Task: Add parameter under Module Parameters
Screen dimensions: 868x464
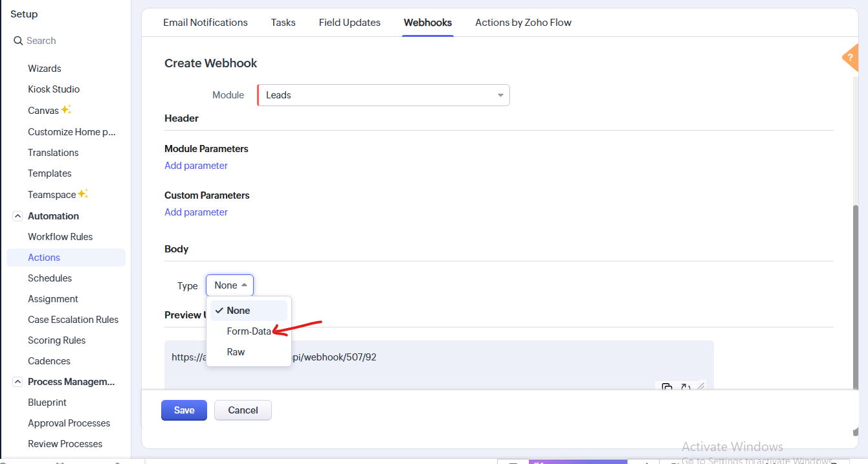Action: tap(196, 166)
